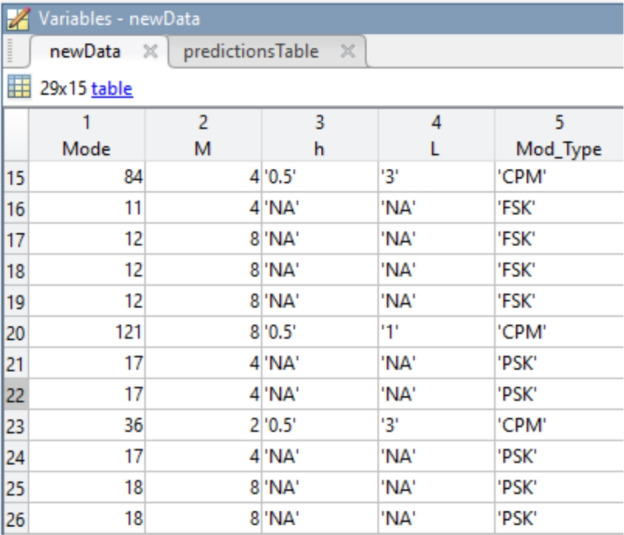Viewport: 624px width, 535px height.
Task: Switch to the predictionsTable tab
Action: point(250,52)
